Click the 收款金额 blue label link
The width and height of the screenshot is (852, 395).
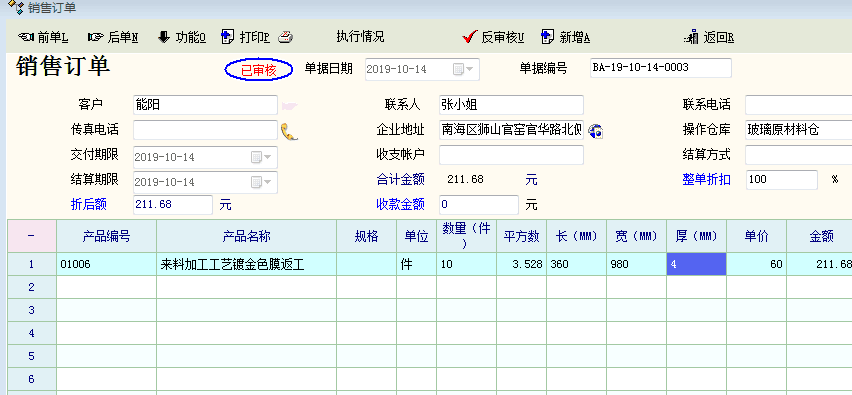pyautogui.click(x=400, y=205)
